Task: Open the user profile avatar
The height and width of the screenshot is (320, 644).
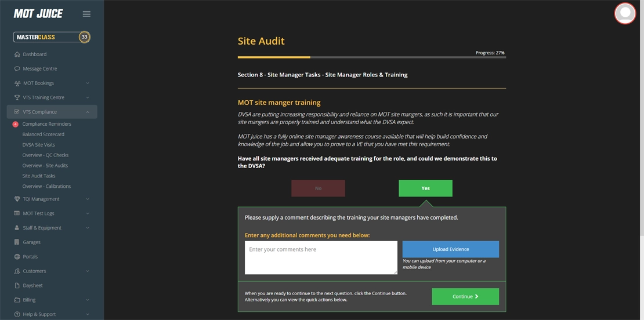Action: 625,13
